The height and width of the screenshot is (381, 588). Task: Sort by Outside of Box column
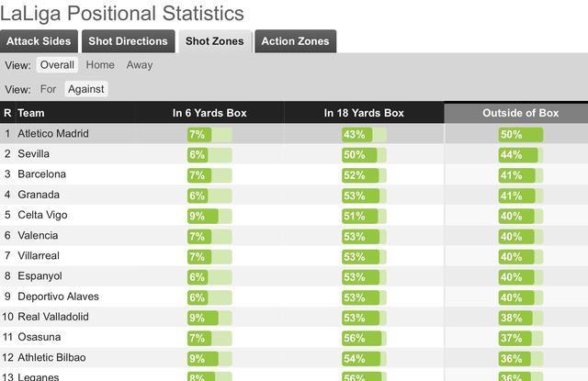click(x=520, y=113)
